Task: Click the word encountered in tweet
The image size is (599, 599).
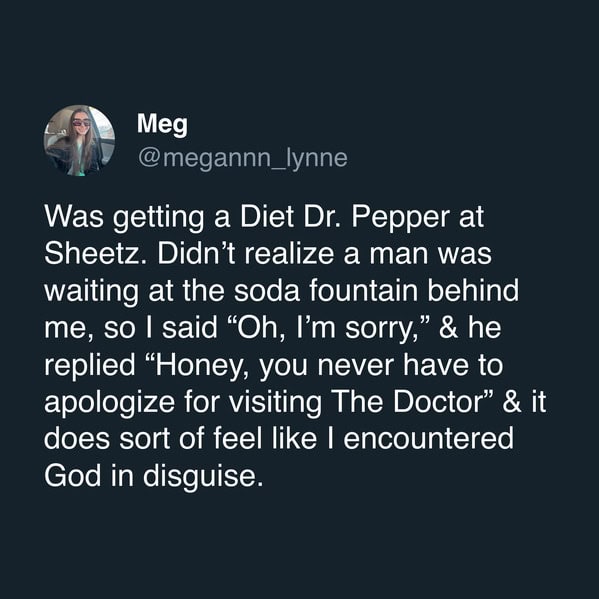Action: [x=429, y=439]
